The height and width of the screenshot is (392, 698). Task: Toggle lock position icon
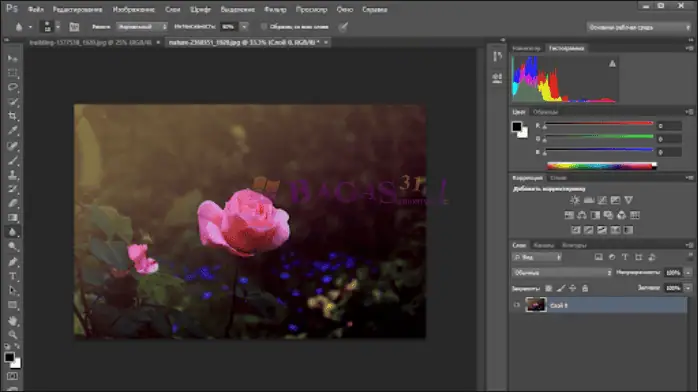pyautogui.click(x=573, y=288)
